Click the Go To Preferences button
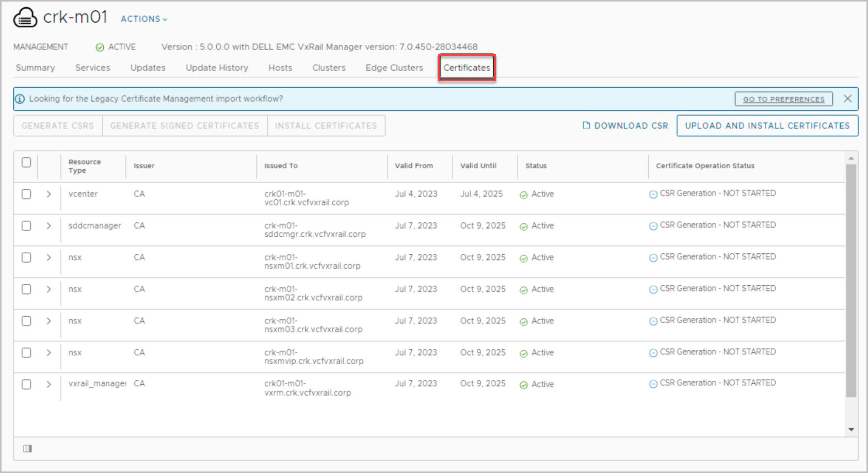Image resolution: width=868 pixels, height=473 pixels. pyautogui.click(x=783, y=99)
